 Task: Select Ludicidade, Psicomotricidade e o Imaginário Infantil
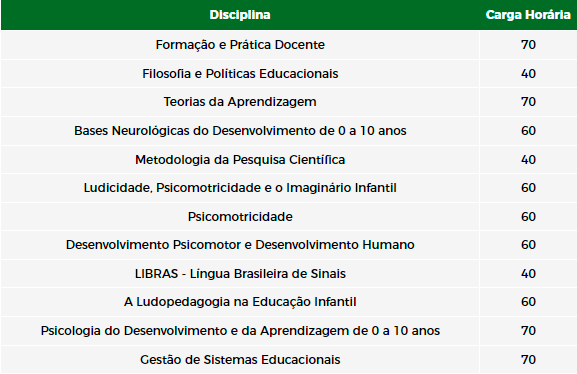click(x=240, y=188)
